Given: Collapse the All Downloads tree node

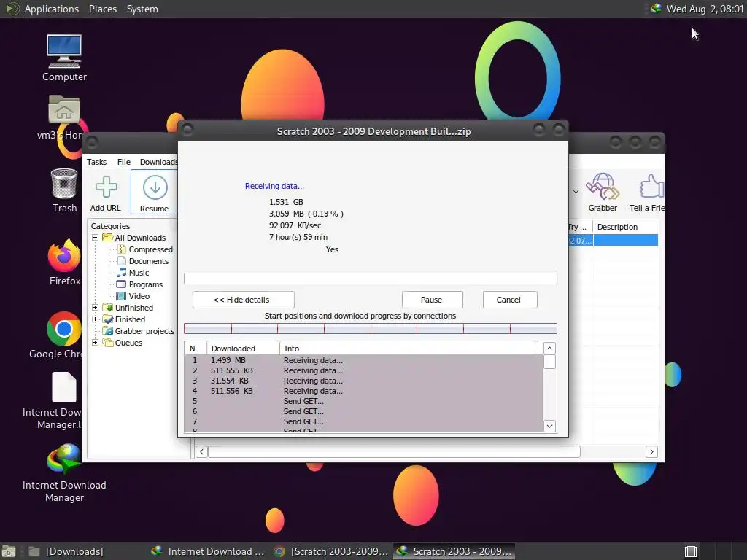Looking at the screenshot, I should point(96,237).
